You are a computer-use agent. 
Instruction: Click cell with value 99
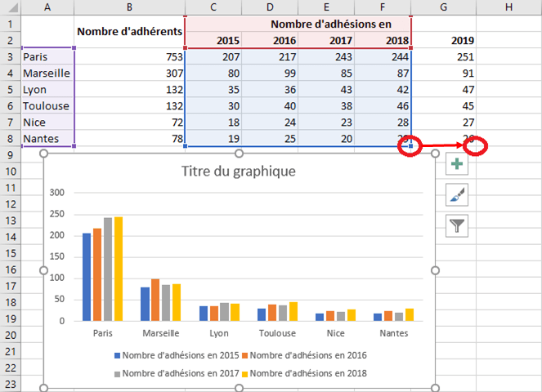(270, 73)
